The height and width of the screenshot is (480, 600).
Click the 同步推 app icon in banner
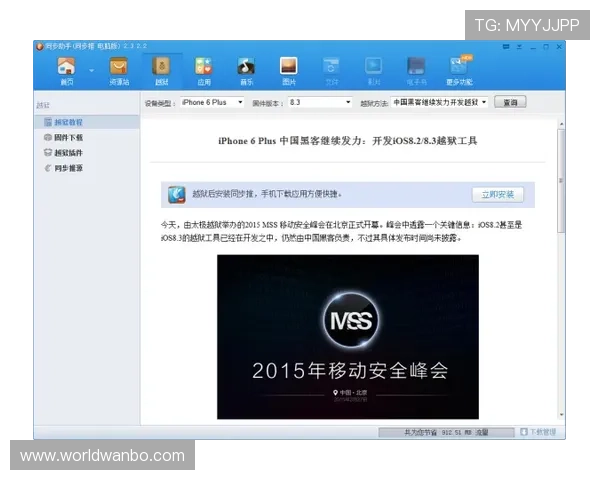click(177, 195)
